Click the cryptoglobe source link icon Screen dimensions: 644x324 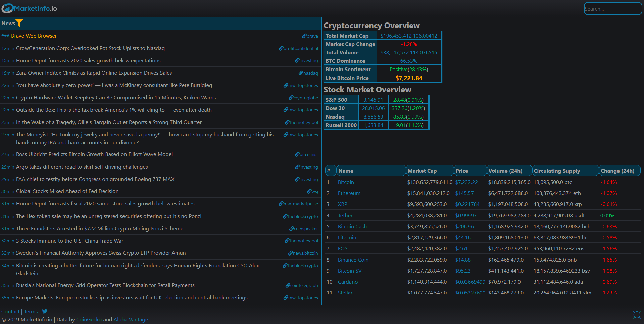(x=291, y=98)
